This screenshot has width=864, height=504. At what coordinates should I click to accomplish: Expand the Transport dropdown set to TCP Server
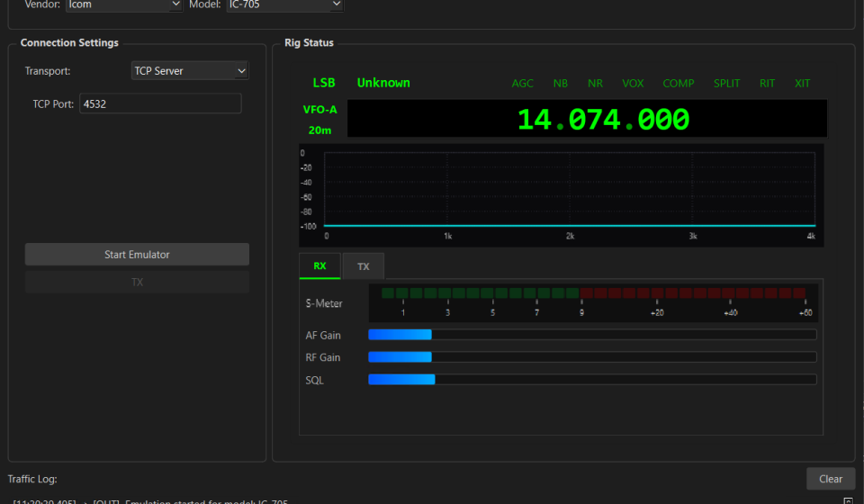pyautogui.click(x=190, y=70)
